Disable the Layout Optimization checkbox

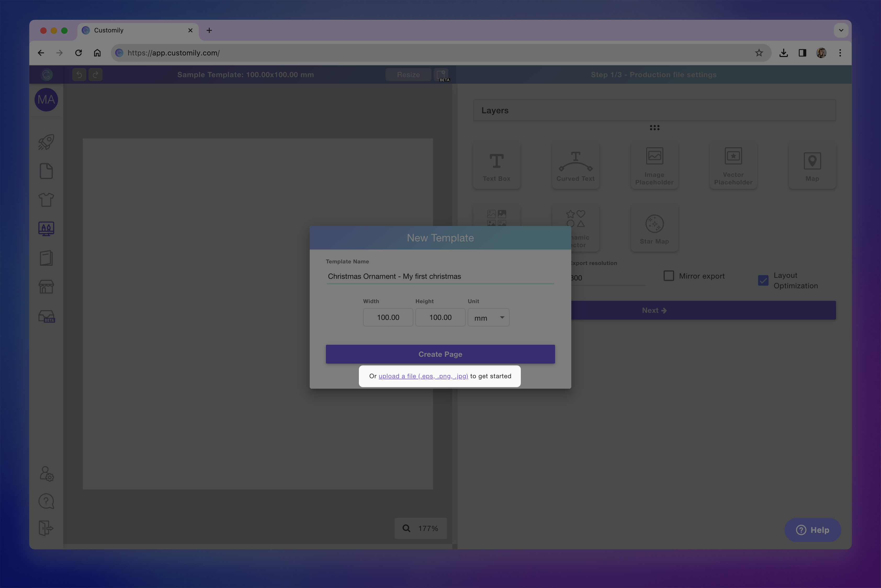763,280
